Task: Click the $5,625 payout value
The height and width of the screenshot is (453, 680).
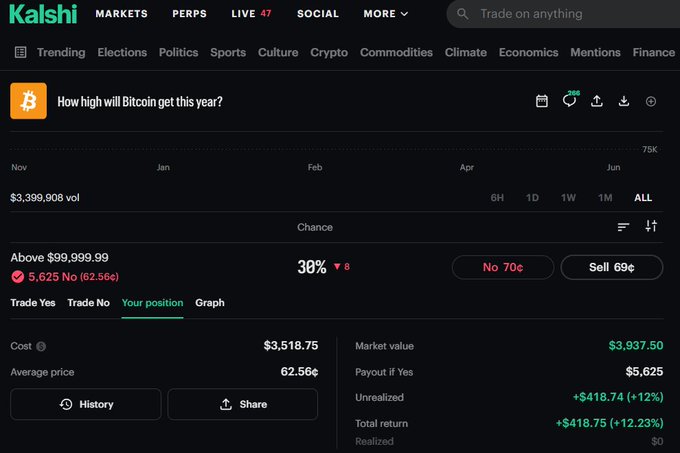Action: (x=644, y=372)
